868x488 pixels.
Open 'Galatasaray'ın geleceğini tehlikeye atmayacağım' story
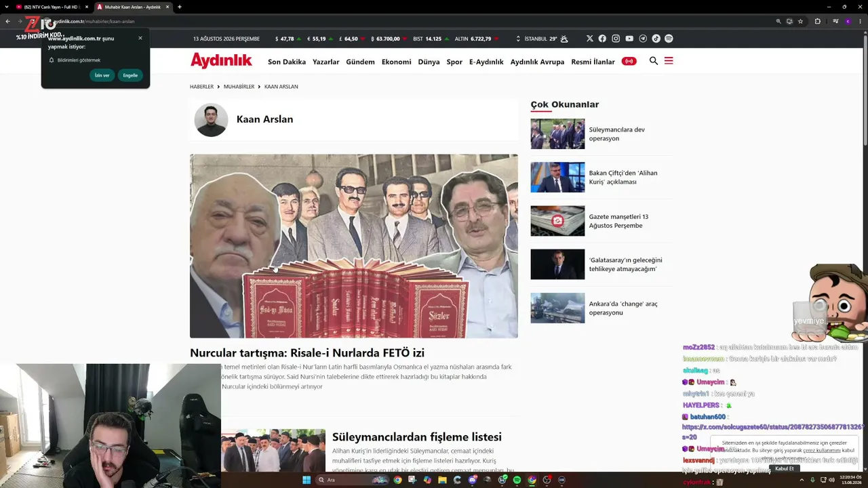click(x=625, y=264)
